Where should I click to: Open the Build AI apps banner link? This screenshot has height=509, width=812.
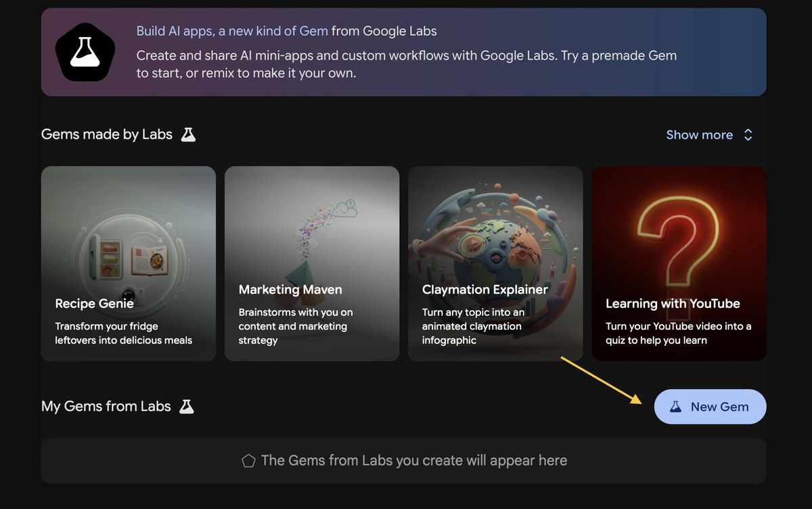tap(232, 30)
